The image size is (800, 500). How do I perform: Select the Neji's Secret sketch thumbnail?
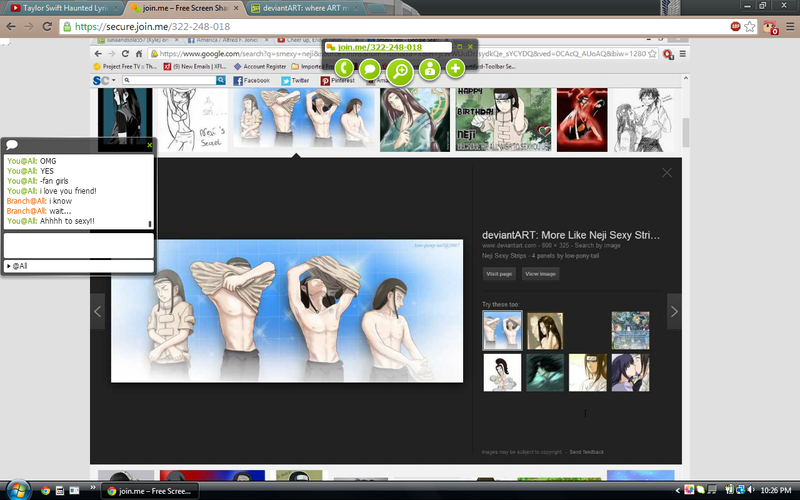coord(193,120)
